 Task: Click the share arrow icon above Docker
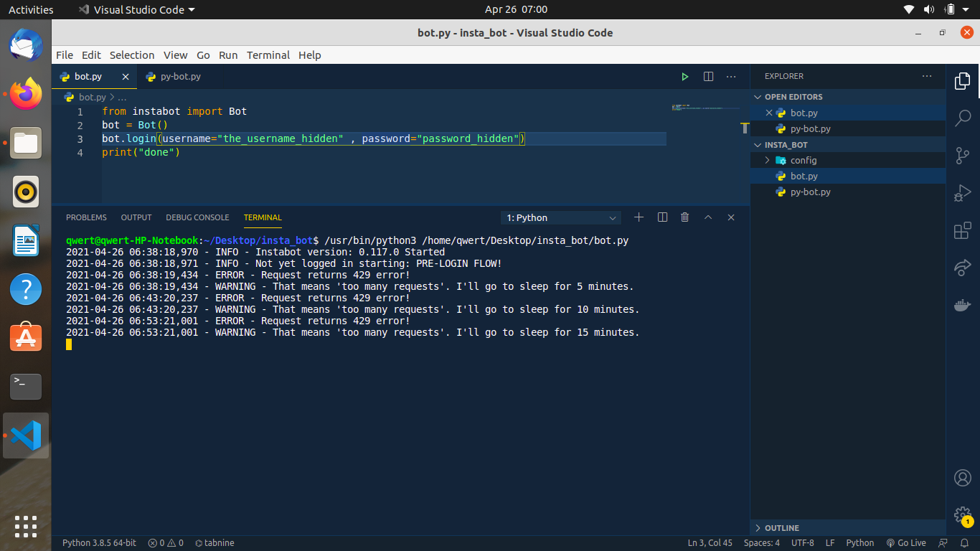963,268
